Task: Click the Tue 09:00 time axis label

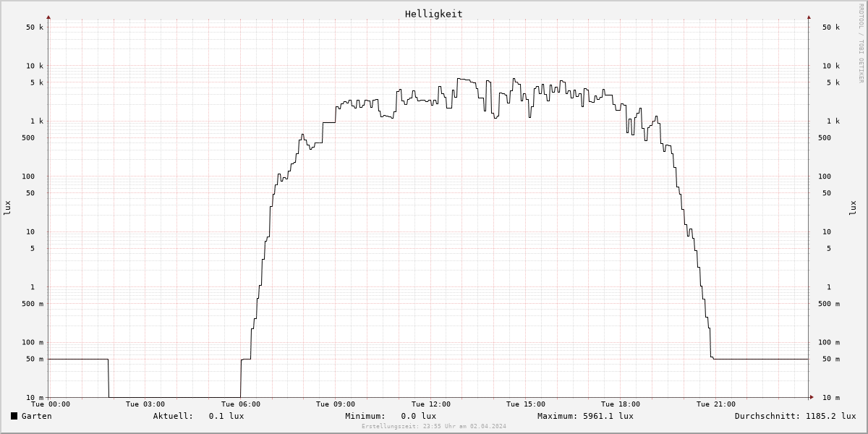Action: point(336,404)
